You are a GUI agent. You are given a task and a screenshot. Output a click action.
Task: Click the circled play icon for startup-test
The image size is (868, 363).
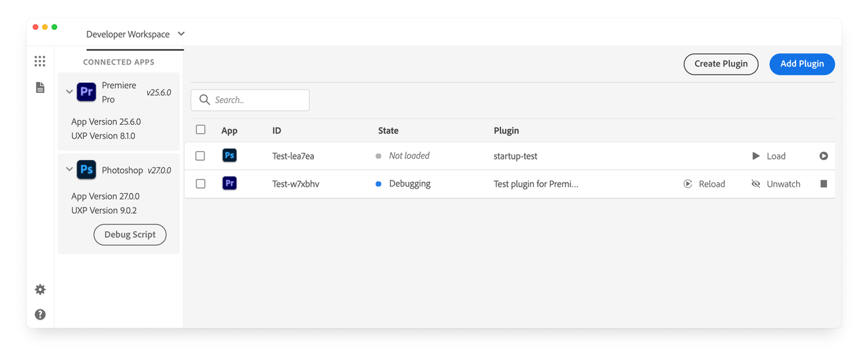click(x=823, y=156)
